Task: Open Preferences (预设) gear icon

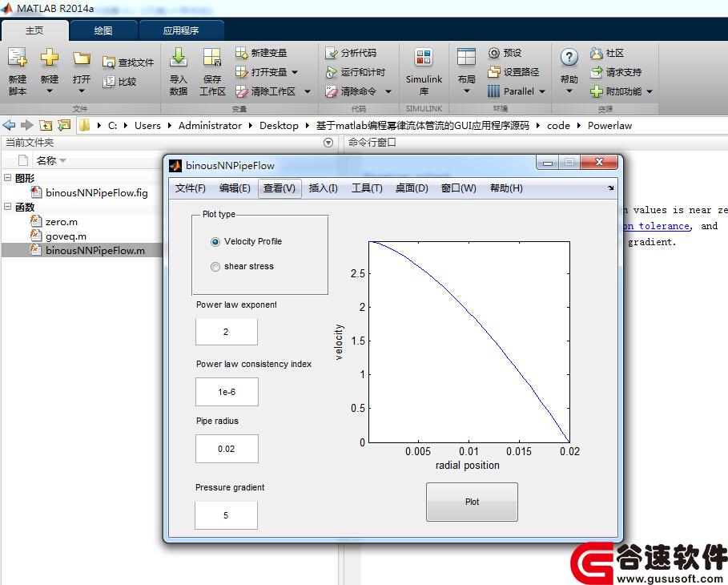Action: click(x=494, y=53)
